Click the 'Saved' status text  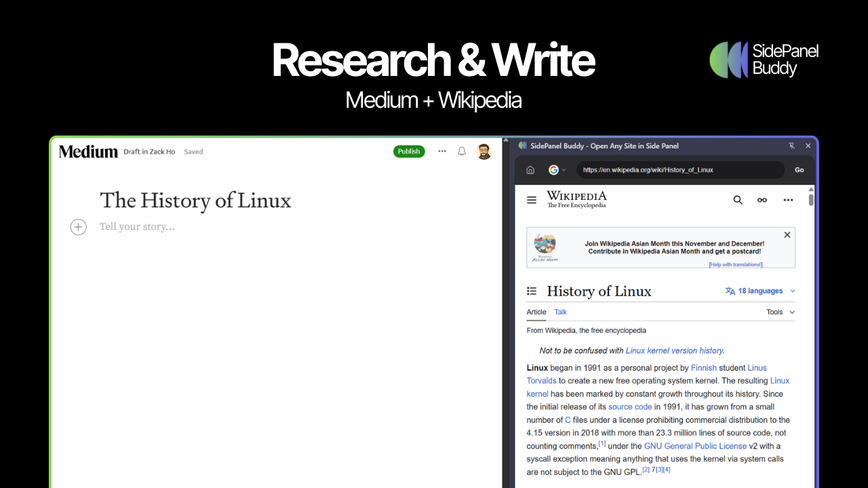193,152
